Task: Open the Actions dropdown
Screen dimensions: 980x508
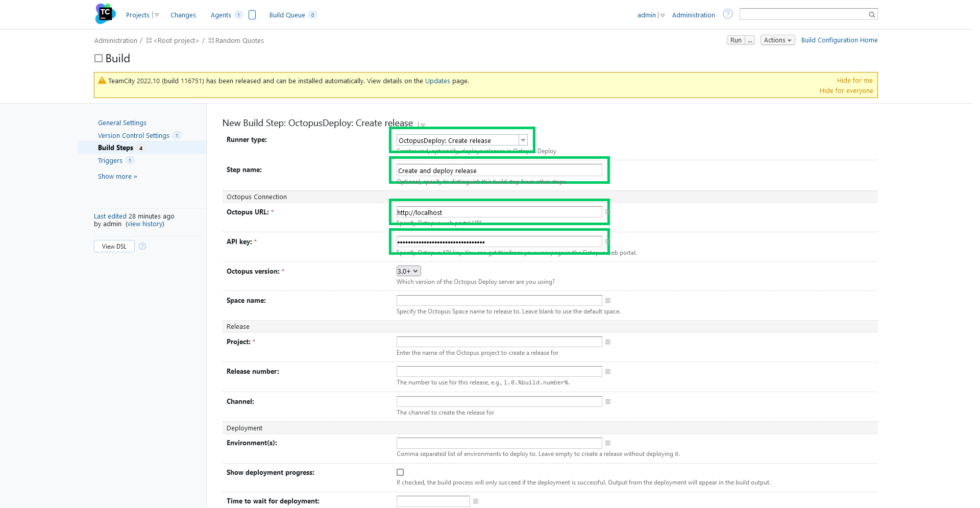Action: coord(777,40)
